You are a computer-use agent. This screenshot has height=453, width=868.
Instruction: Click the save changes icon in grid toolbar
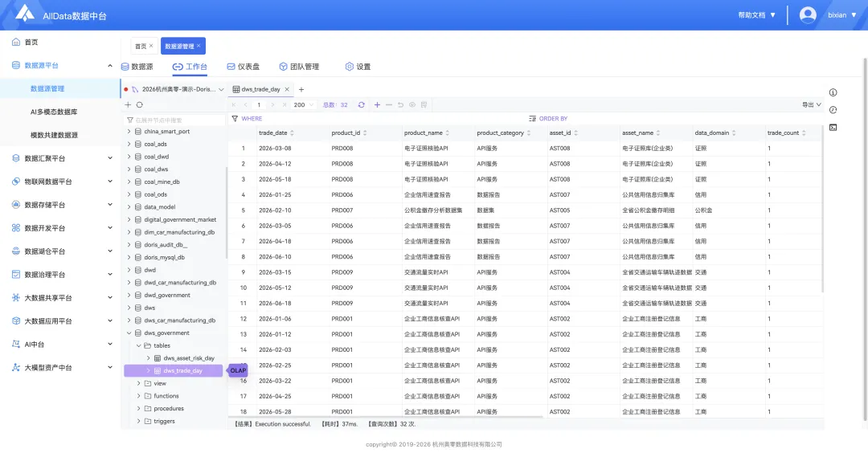coord(424,105)
